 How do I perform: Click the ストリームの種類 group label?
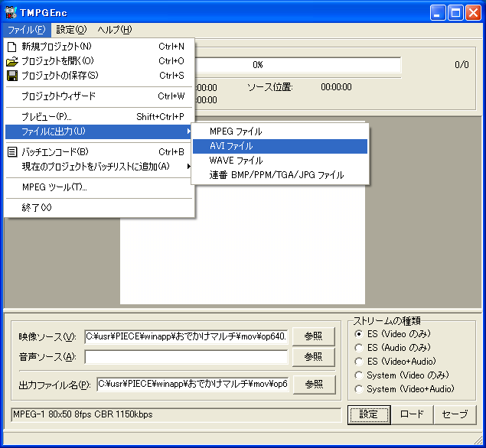point(387,321)
